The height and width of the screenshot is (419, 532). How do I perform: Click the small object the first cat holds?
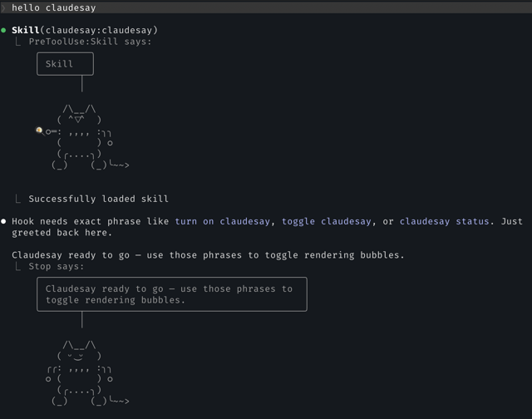(39, 131)
